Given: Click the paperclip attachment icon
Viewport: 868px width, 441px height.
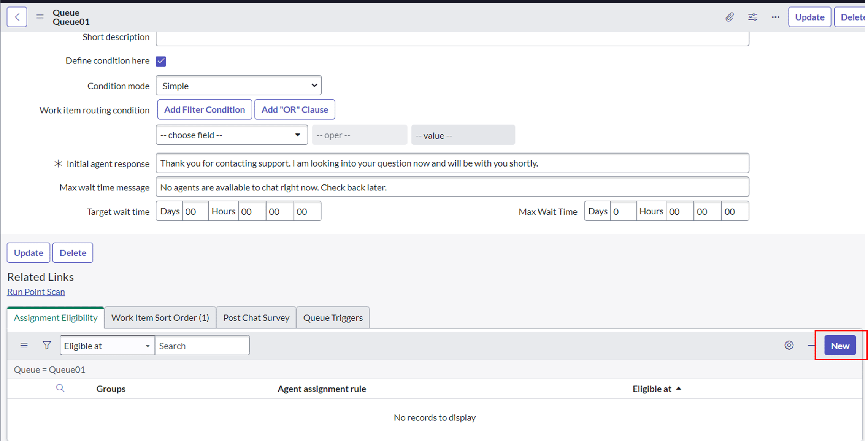Looking at the screenshot, I should (x=729, y=17).
